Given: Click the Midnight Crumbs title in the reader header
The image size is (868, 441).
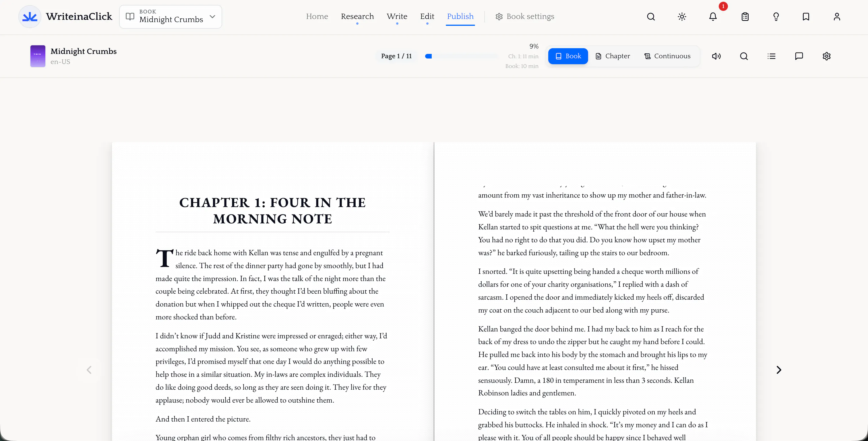Looking at the screenshot, I should tap(84, 51).
